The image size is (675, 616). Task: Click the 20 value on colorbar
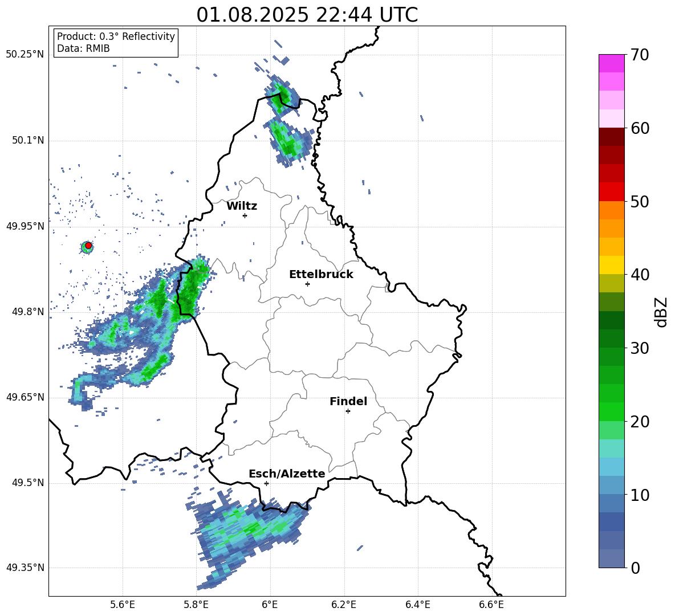640,422
